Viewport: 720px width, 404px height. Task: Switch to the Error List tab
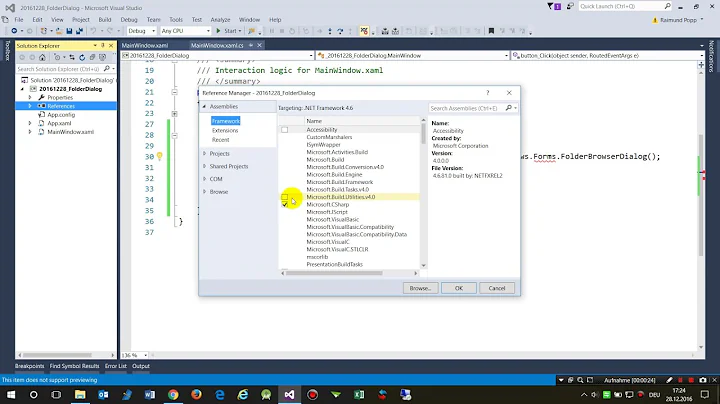click(x=116, y=366)
